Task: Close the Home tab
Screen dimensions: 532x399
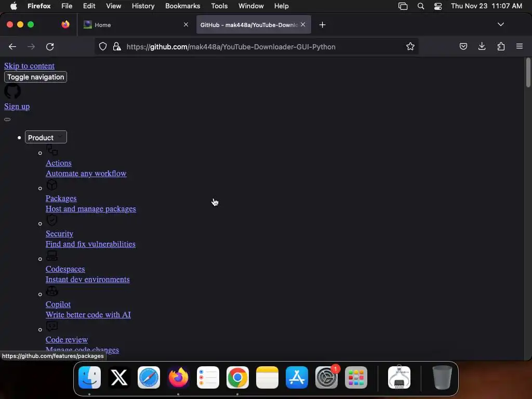Action: coord(186,24)
